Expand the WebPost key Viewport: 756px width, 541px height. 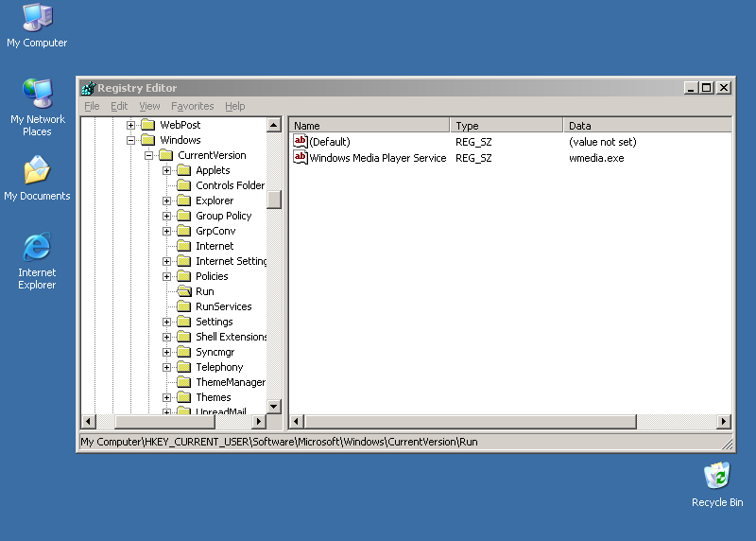(x=130, y=125)
